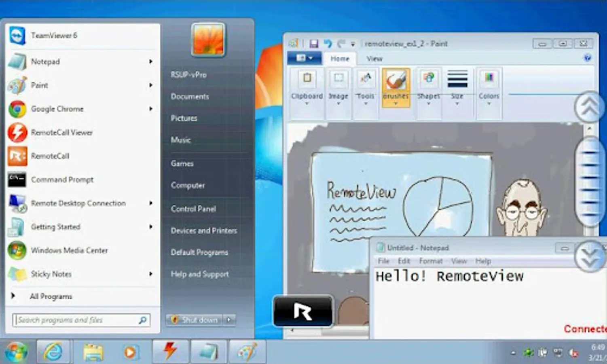Image resolution: width=607 pixels, height=364 pixels.
Task: Open Sticky Notes from the Start menu
Action: [82, 274]
